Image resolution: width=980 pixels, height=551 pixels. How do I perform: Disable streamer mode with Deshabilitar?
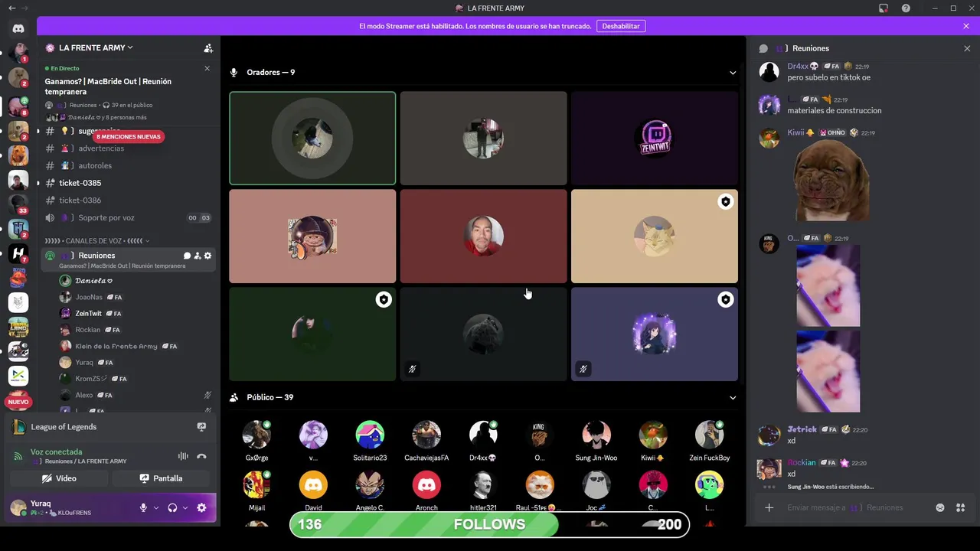(620, 26)
